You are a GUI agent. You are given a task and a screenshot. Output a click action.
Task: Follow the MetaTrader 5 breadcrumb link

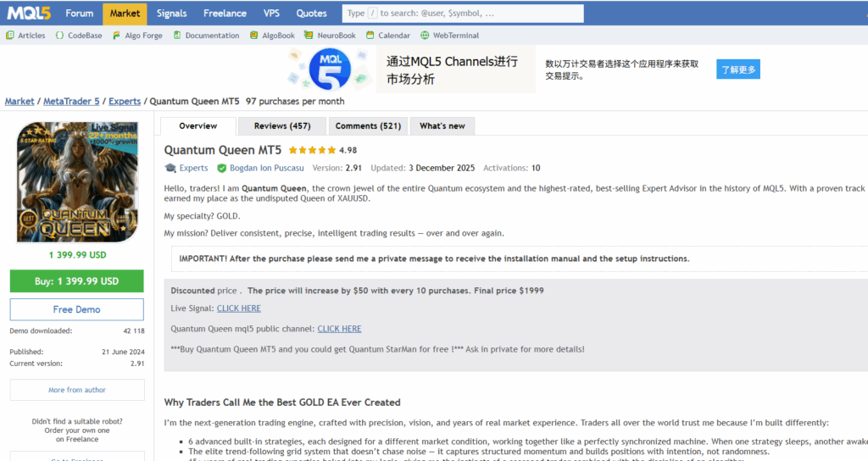71,102
